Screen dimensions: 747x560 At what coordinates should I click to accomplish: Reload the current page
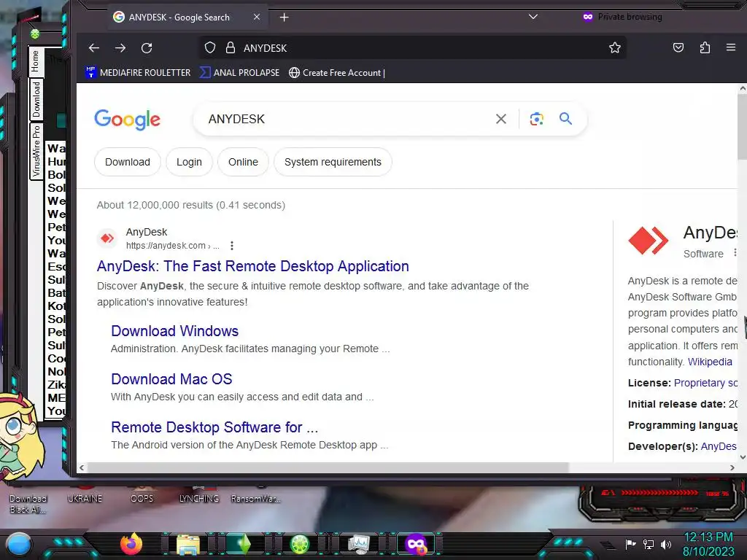pos(147,48)
